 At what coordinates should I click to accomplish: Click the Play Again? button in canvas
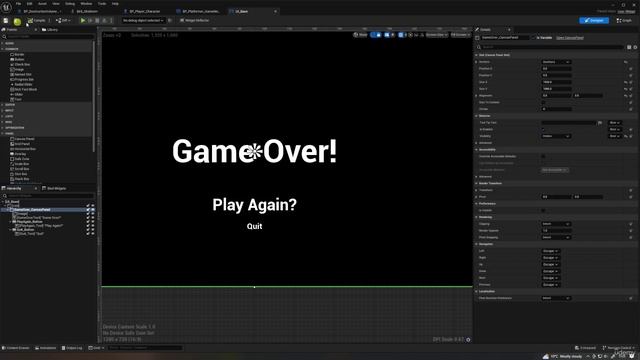(254, 205)
